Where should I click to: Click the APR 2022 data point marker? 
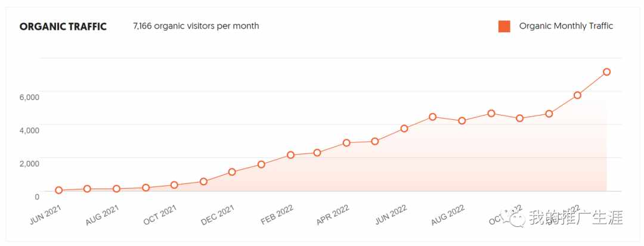point(346,143)
